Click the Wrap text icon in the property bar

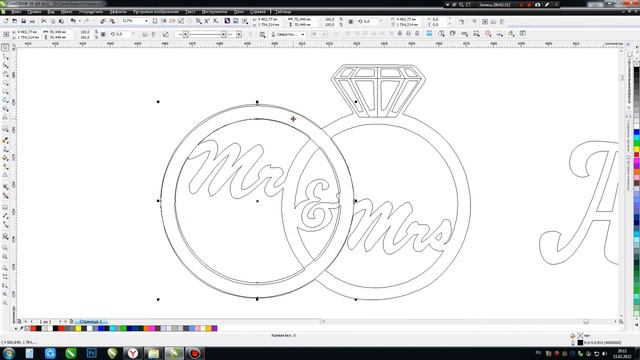262,35
